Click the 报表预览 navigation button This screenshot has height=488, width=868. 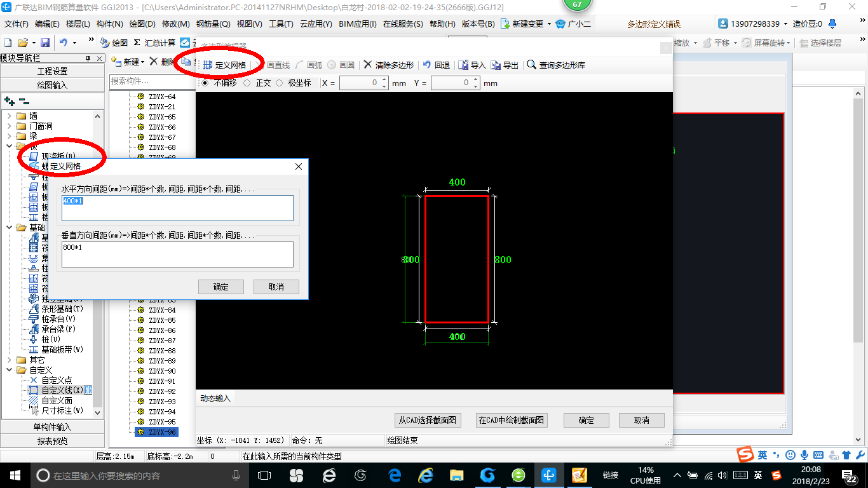53,441
